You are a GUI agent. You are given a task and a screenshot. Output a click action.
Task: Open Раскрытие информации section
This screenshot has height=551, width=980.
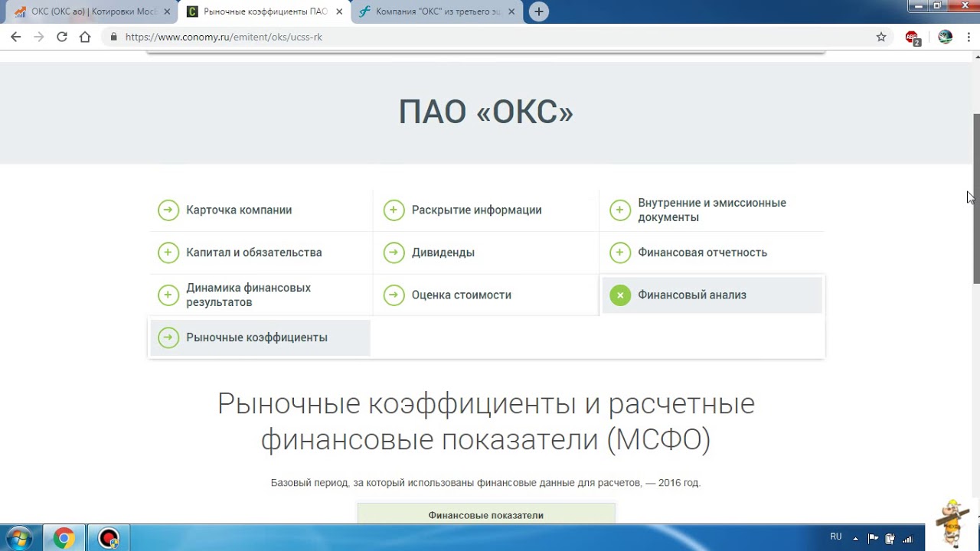[x=476, y=210]
